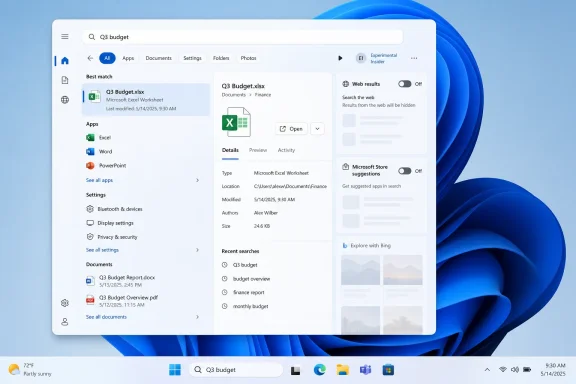This screenshot has height=384, width=576.
Task: Click the weather widget on taskbar
Action: point(30,370)
